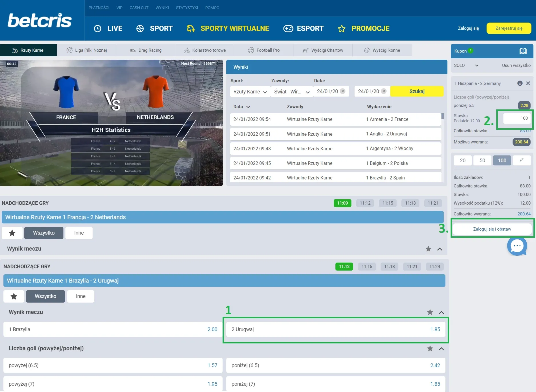Click Usuń wszystko in coupon
Image resolution: width=536 pixels, height=392 pixels.
(x=516, y=65)
